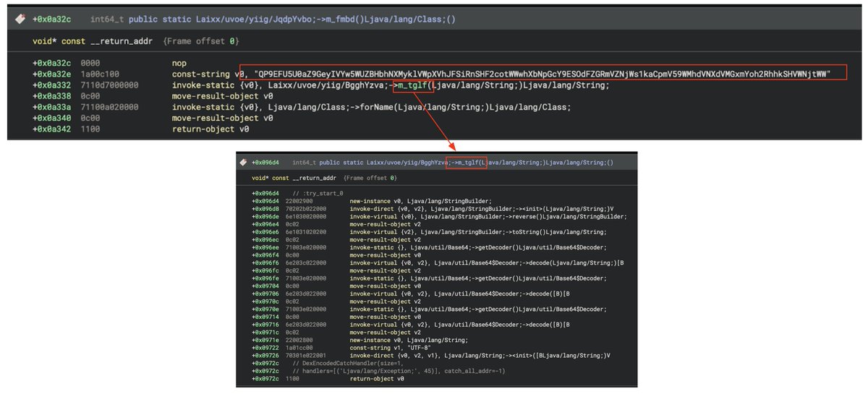
Task: Click the +0x0a32c address in the top header
Action: [52, 19]
